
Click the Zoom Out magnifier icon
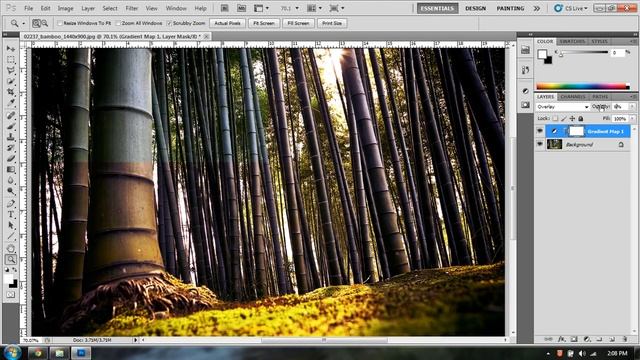click(44, 23)
